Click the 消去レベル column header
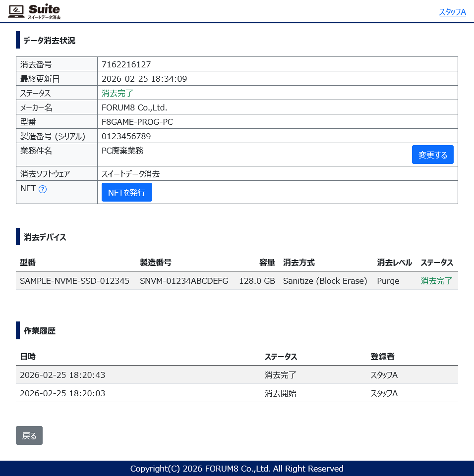This screenshot has height=476, width=474. [x=394, y=263]
